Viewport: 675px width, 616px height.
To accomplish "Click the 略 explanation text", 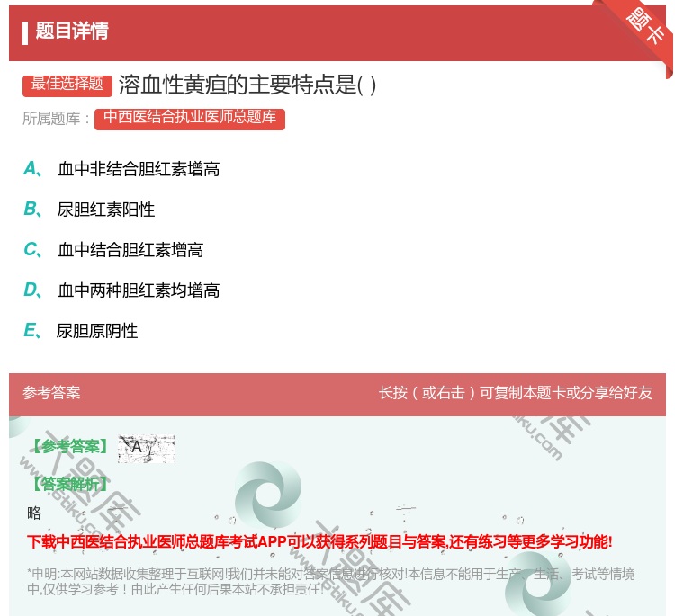I will tap(34, 513).
